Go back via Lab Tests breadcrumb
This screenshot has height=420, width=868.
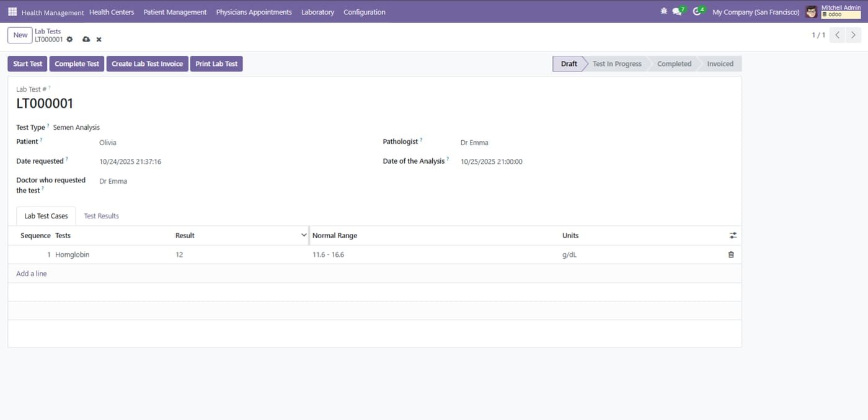coord(48,31)
